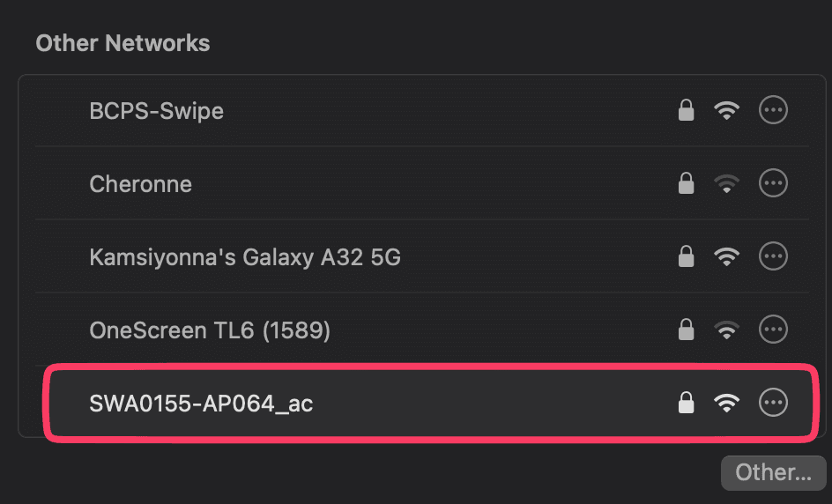Click ellipsis icon for SWA0155-AP064_ac
832x504 pixels.
[x=773, y=403]
